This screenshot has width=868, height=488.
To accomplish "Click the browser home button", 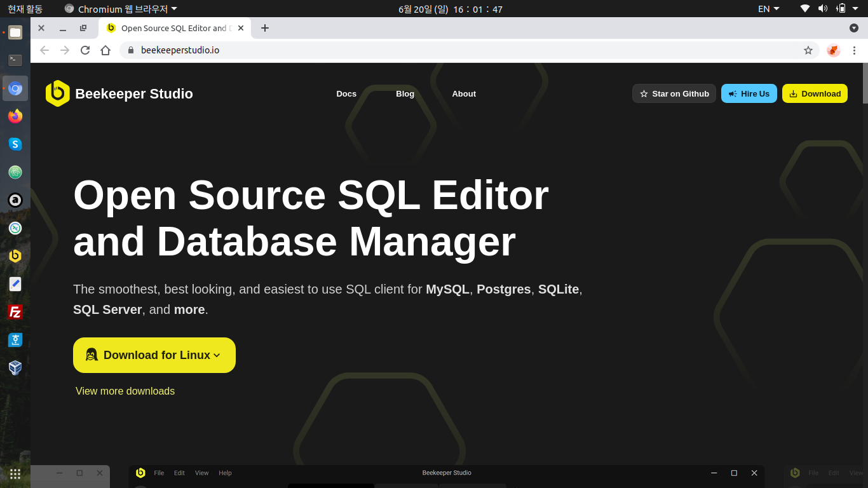I will pyautogui.click(x=105, y=50).
